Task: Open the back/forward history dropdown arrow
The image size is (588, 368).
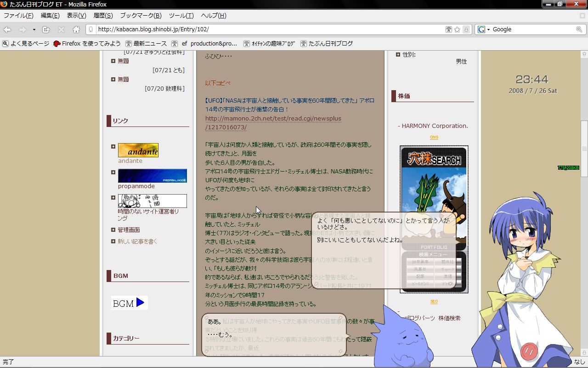Action: [x=34, y=29]
